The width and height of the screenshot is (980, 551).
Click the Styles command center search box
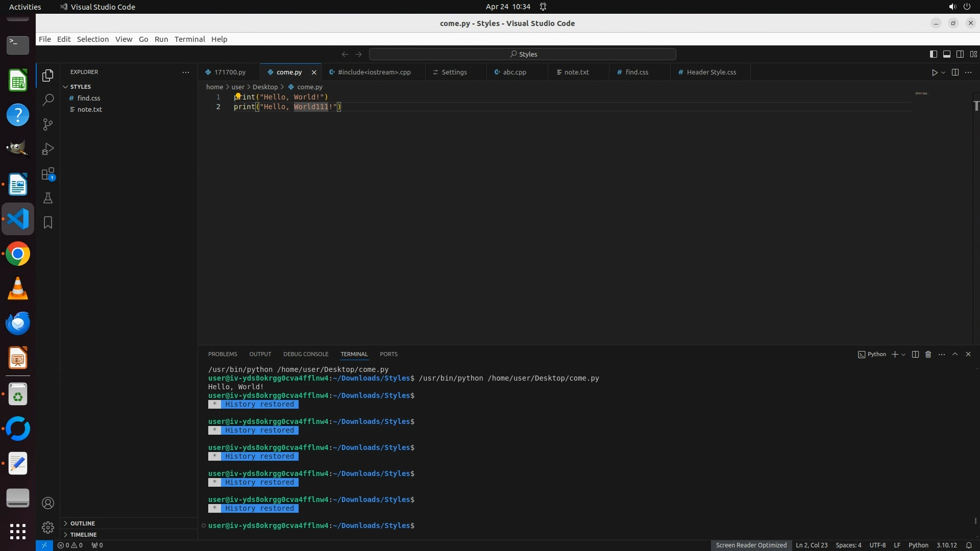coord(523,54)
